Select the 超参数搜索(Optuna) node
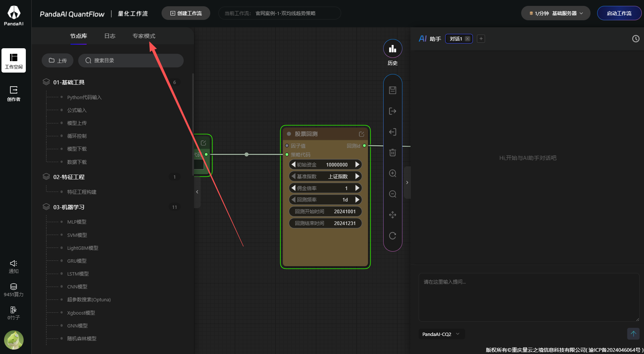This screenshot has height=354, width=644. coord(89,299)
